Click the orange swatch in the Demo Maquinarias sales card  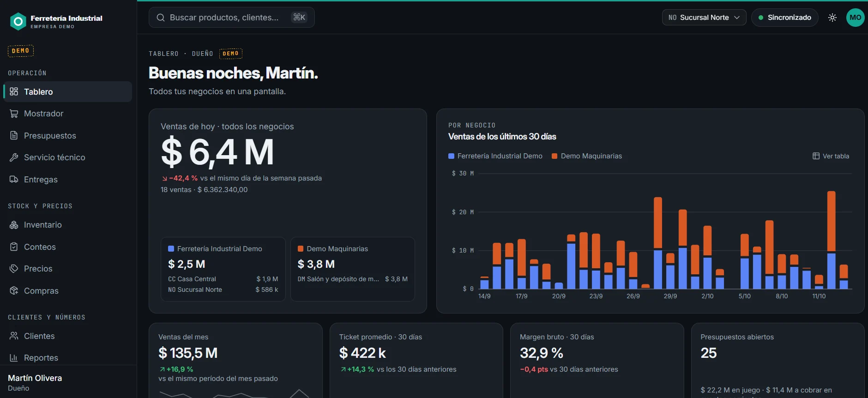click(301, 249)
